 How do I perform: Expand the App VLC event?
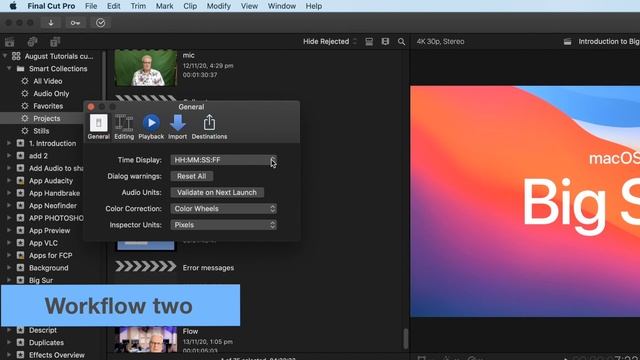(9, 243)
